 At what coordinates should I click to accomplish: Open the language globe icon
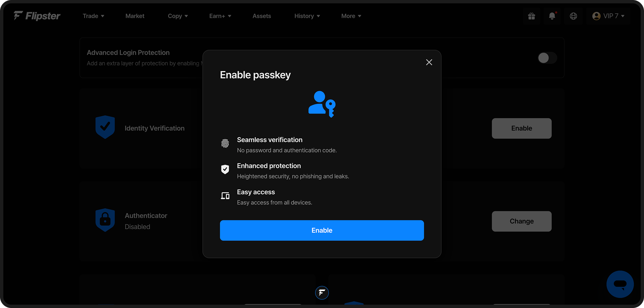click(x=573, y=16)
